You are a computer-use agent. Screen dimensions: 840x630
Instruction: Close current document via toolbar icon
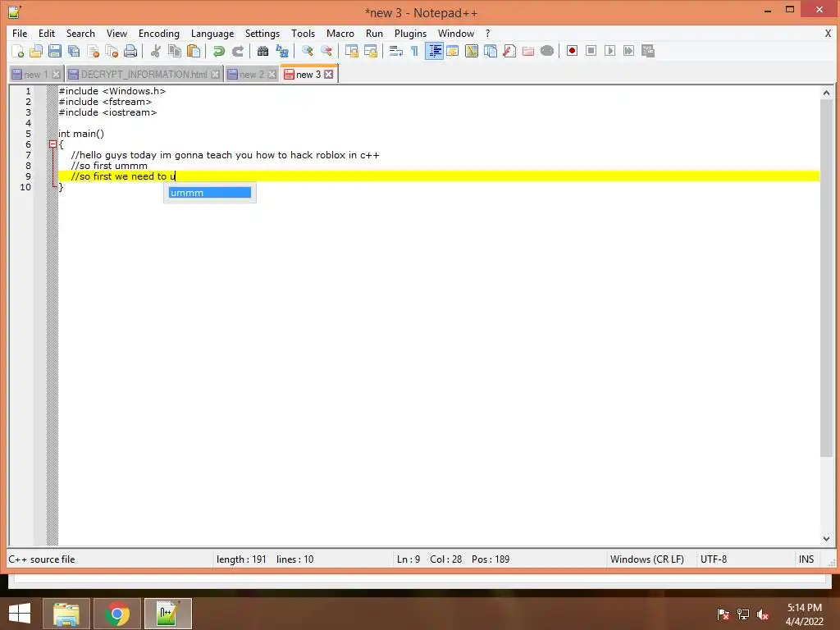[93, 52]
